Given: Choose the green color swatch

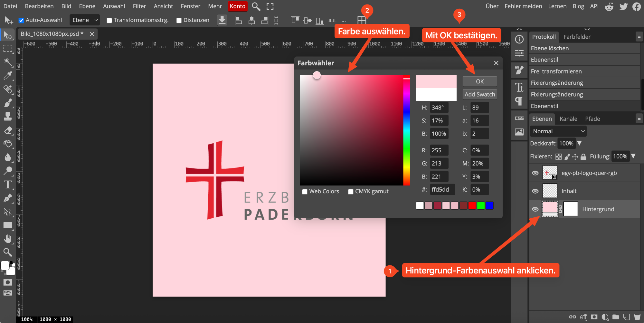Looking at the screenshot, I should click(x=481, y=205).
